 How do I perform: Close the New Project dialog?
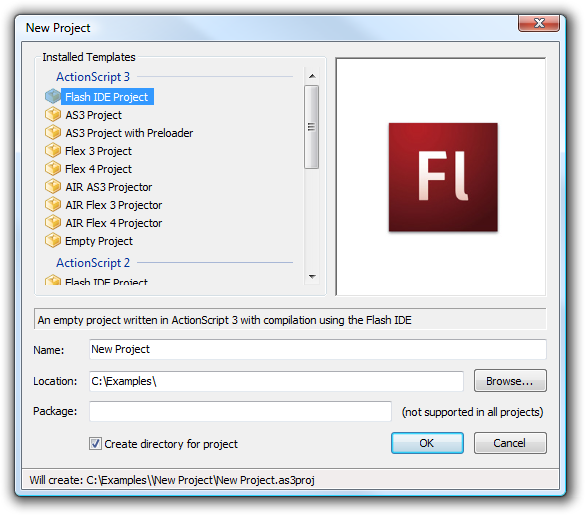539,23
